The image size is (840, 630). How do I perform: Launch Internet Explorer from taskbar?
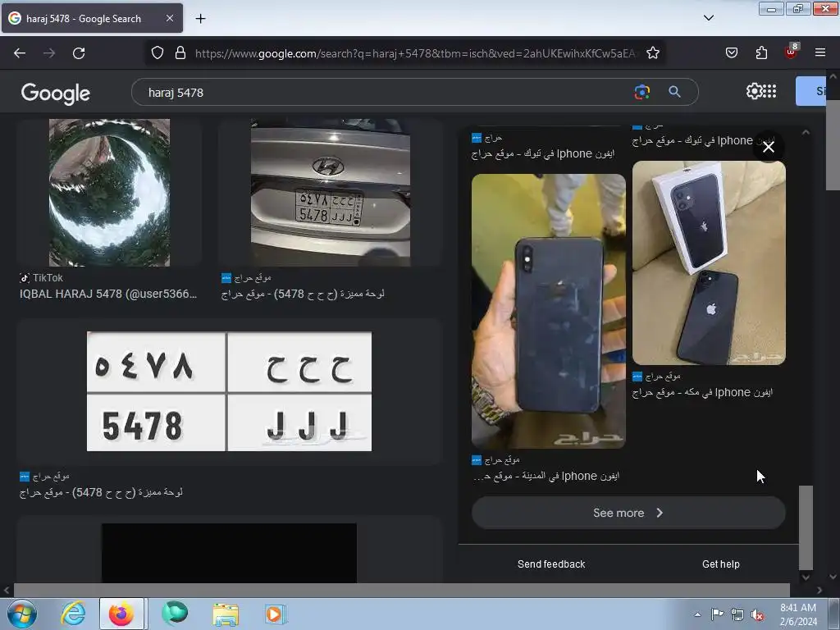(73, 614)
